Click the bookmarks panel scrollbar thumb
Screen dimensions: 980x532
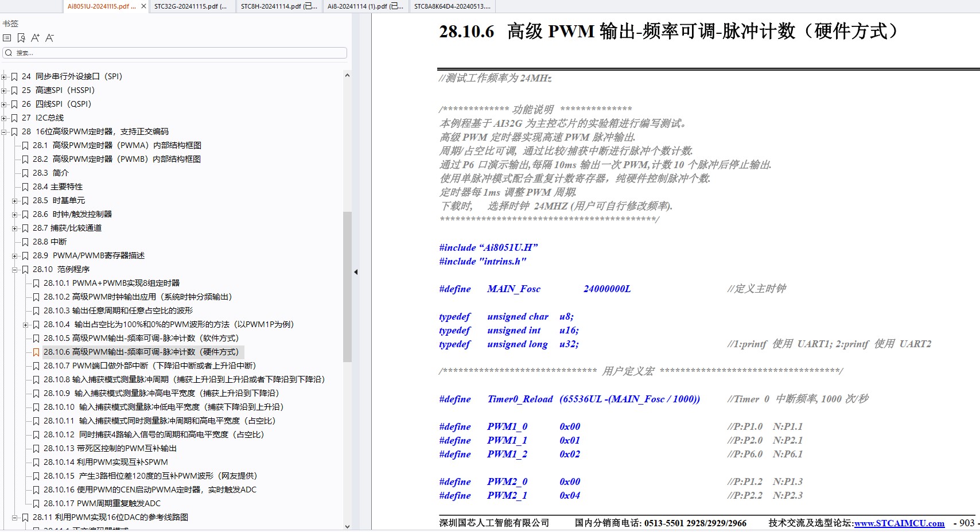[x=347, y=287]
